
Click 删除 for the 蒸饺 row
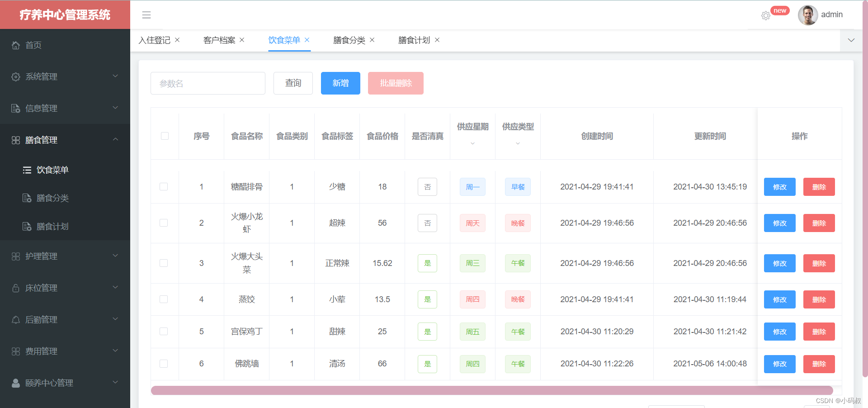click(x=819, y=299)
